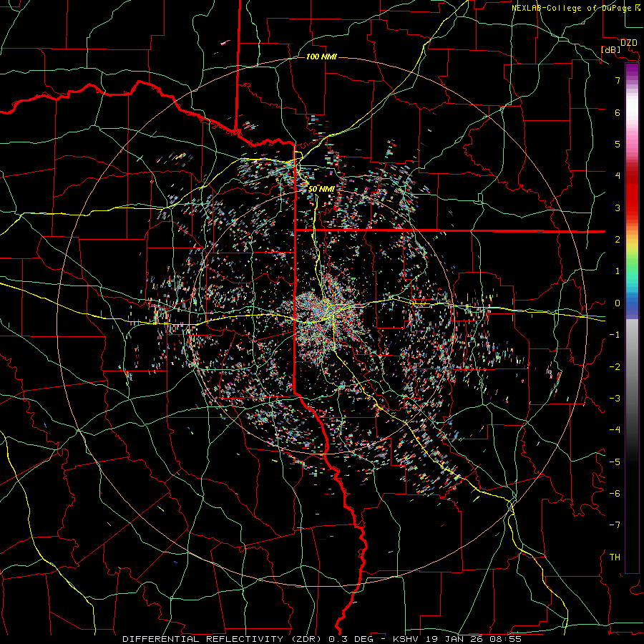The width and height of the screenshot is (644, 644).
Task: Click "DIFFERENTIAL REFLECTIVITY (ZDR)" in the caption
Action: tap(224, 639)
